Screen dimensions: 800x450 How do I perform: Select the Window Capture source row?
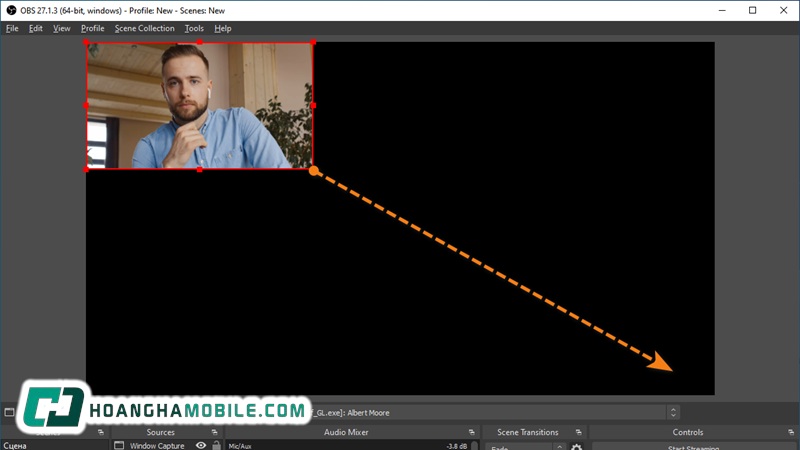(x=167, y=445)
